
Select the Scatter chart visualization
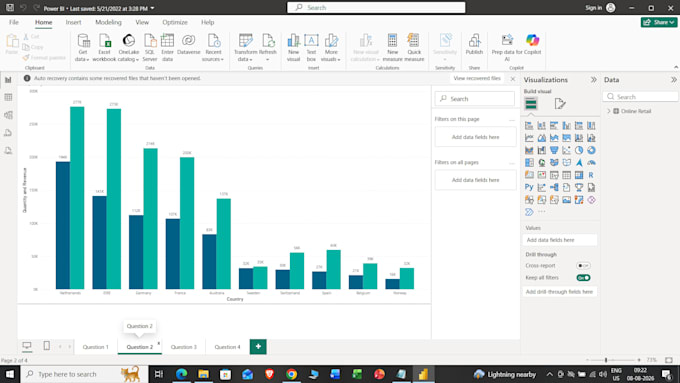pos(566,150)
